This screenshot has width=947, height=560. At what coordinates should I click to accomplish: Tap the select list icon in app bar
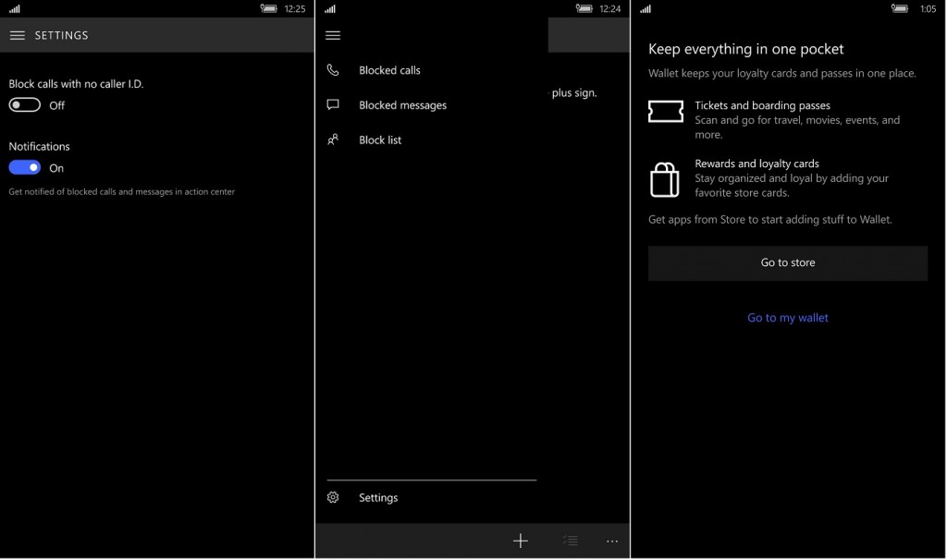coord(571,542)
